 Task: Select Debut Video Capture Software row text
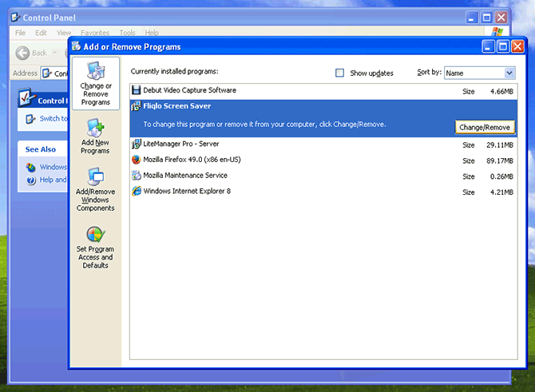pos(189,90)
